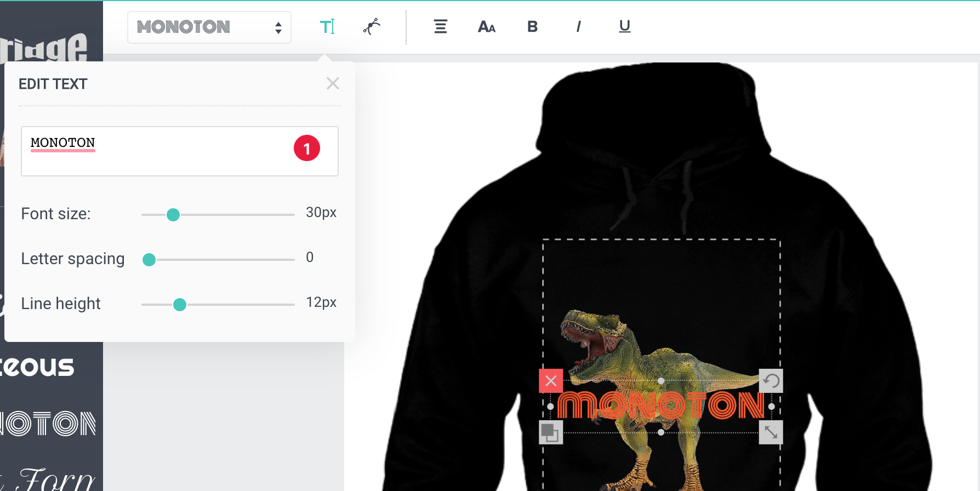The width and height of the screenshot is (980, 491).
Task: Select the curved text path tool
Action: point(372,26)
